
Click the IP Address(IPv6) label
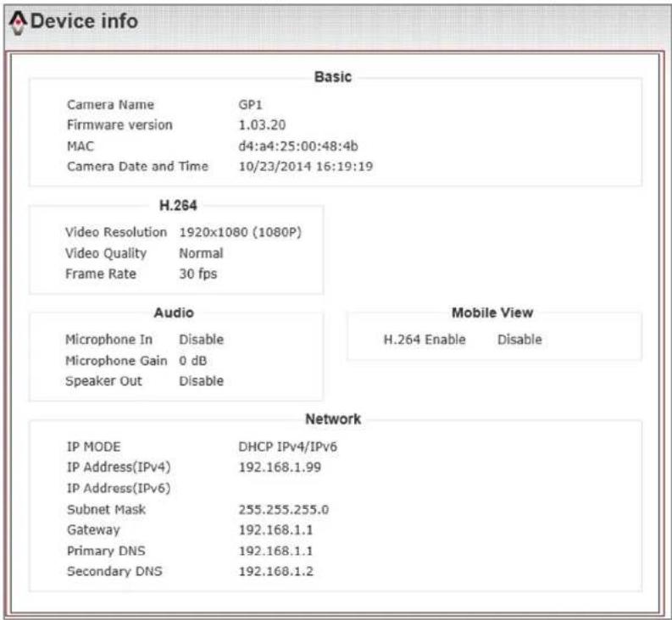[119, 488]
